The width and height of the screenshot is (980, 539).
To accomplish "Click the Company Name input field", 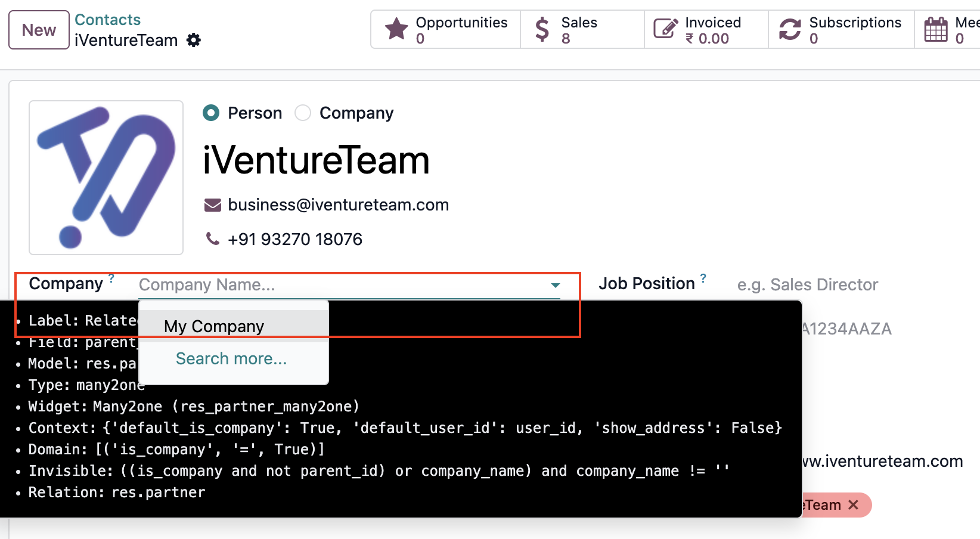I will [343, 285].
